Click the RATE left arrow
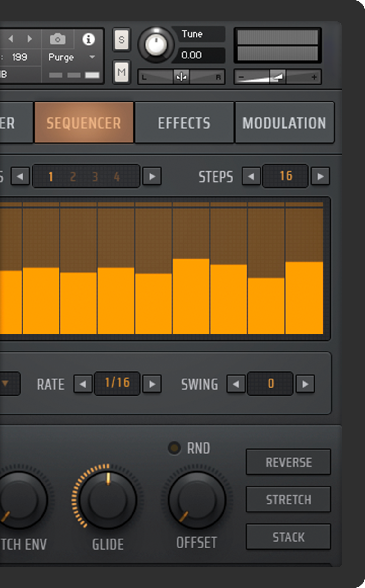The height and width of the screenshot is (588, 365). coord(83,384)
